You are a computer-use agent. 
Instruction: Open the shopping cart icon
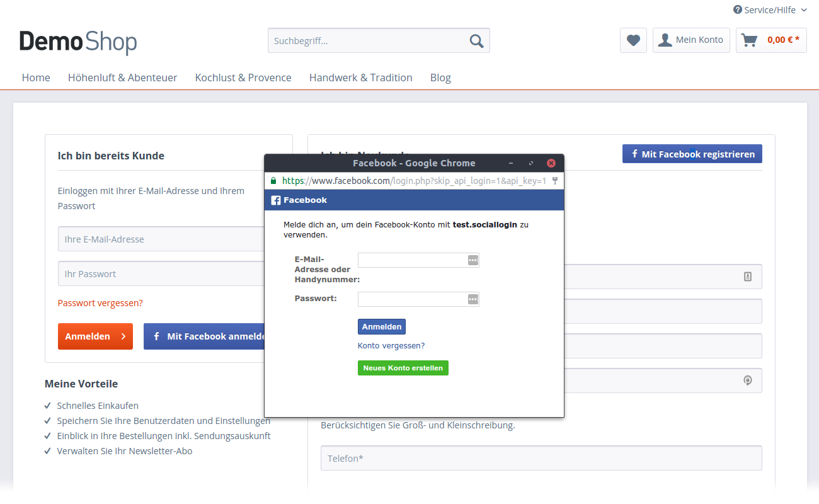tap(749, 40)
